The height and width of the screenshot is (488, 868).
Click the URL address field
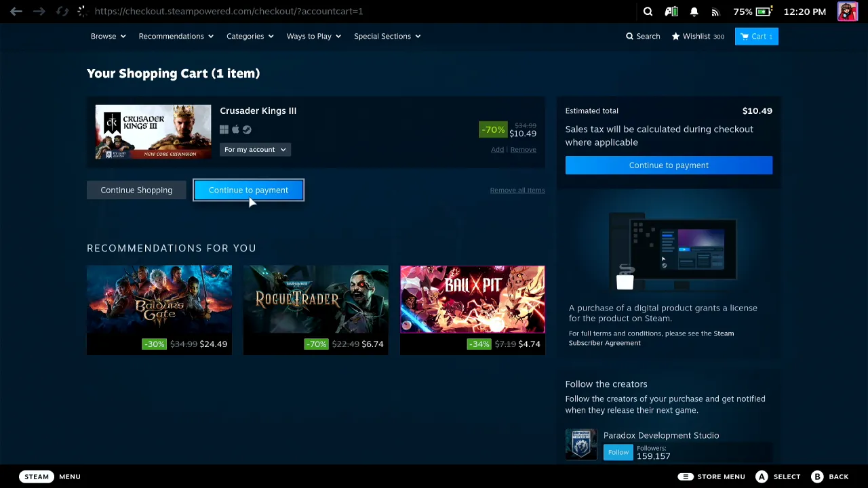[229, 12]
